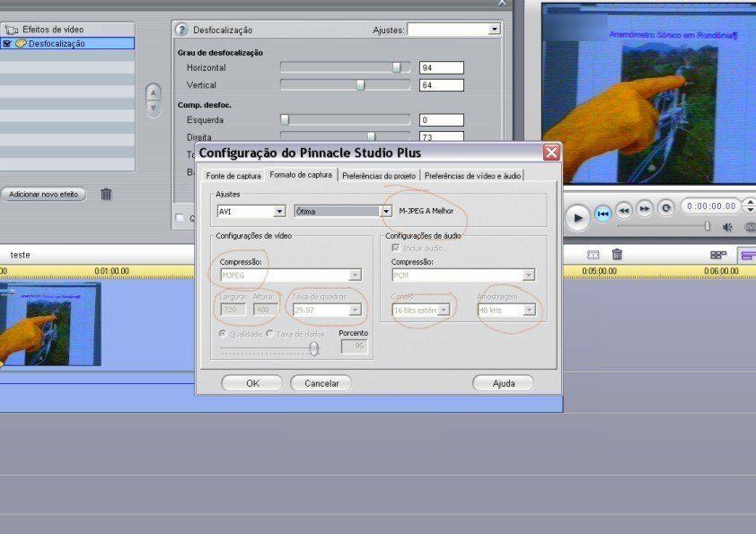Switch to the Fonte de captura tab
The height and width of the screenshot is (534, 756).
[x=233, y=176]
